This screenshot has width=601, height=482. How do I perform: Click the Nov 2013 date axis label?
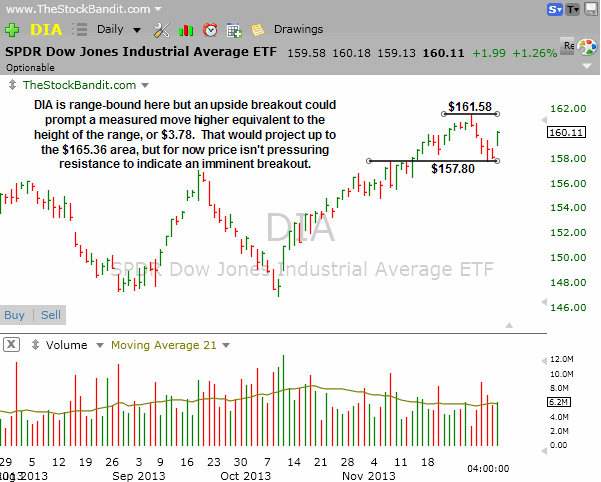pyautogui.click(x=368, y=476)
